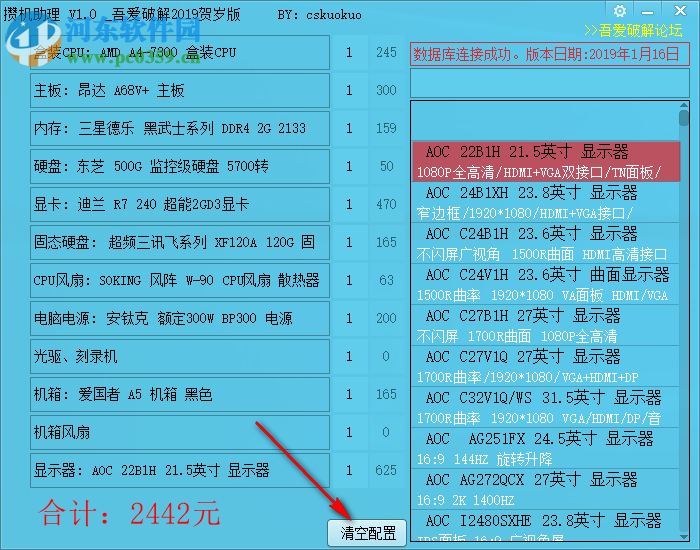The image size is (700, 550).
Task: Choose AOC C24B1H 23.6英寸 显示器
Action: tap(546, 244)
